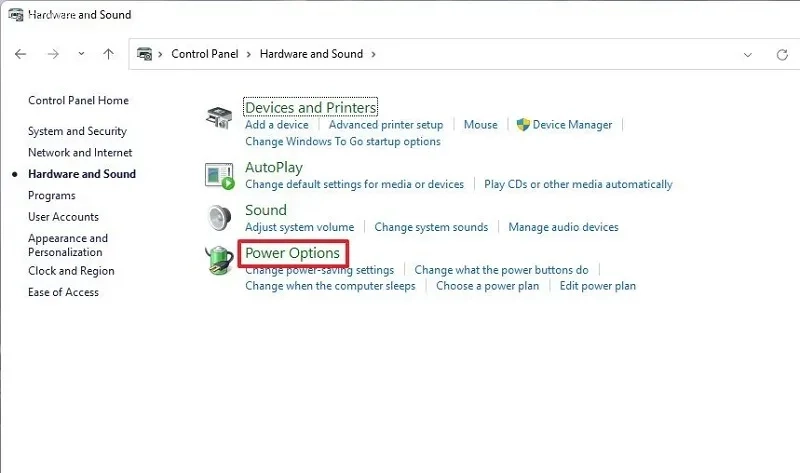This screenshot has height=473, width=800.
Task: Click the AutoPlay icon
Action: [x=219, y=177]
